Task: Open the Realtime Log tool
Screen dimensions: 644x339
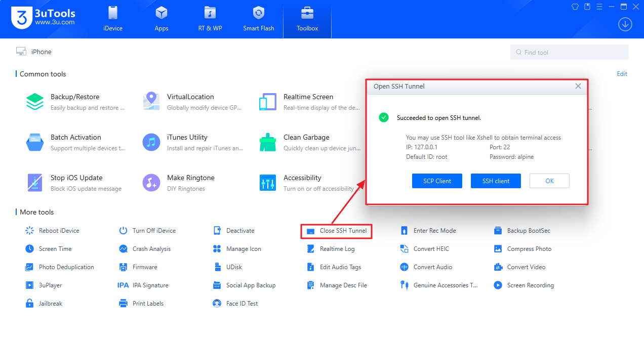Action: pyautogui.click(x=331, y=249)
